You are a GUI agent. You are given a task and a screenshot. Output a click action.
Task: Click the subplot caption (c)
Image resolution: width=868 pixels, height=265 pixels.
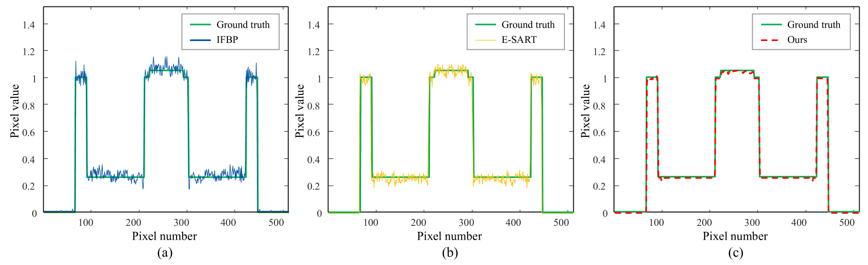point(735,253)
